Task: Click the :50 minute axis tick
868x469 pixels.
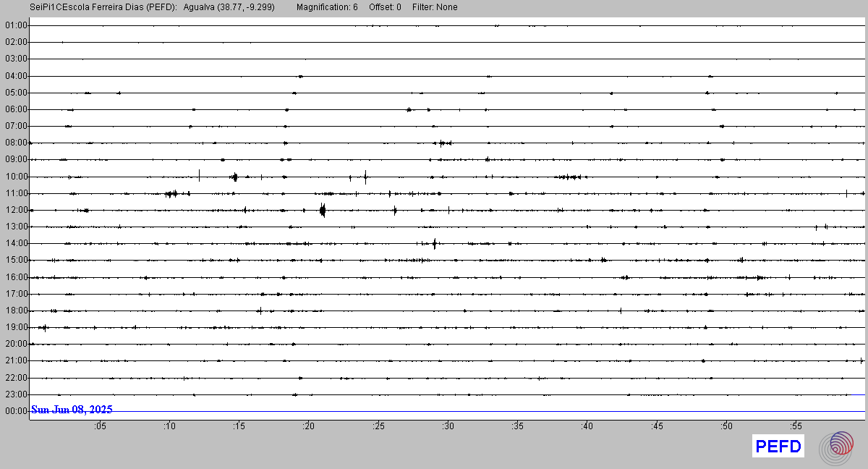Action: (726, 426)
